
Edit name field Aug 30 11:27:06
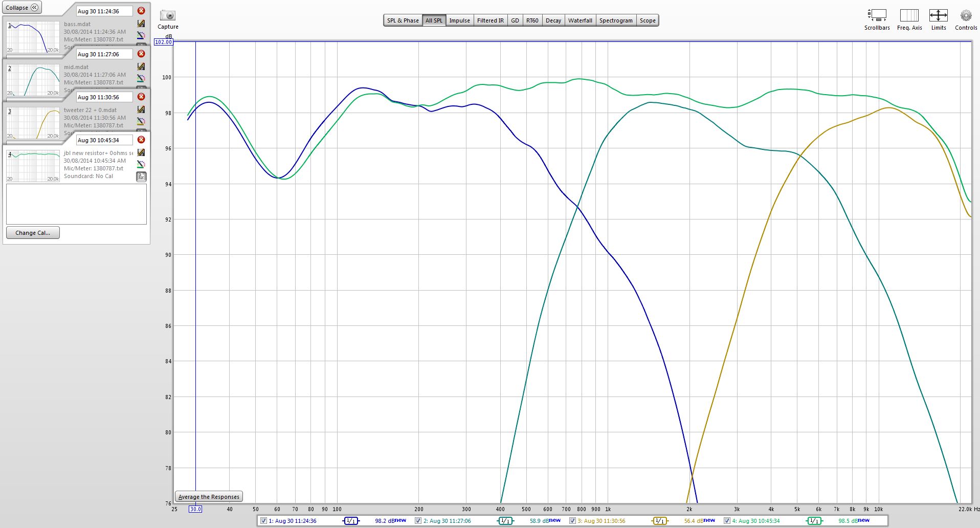coord(104,54)
